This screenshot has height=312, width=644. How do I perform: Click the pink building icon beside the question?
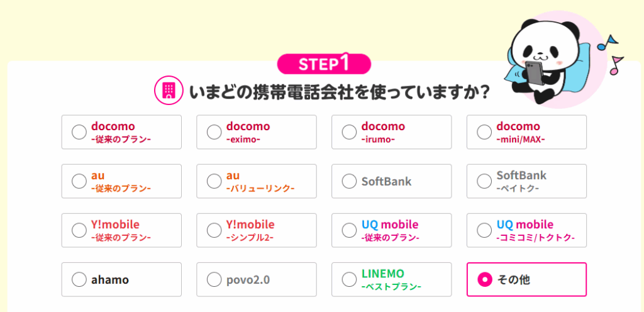click(x=167, y=92)
